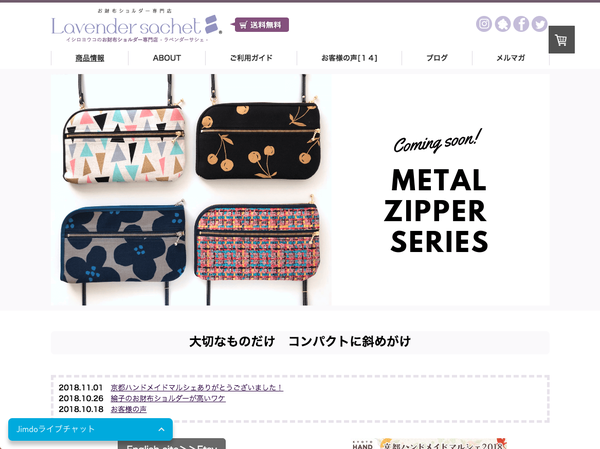Click the tree-shaped social icon beside Instagram

pos(502,24)
